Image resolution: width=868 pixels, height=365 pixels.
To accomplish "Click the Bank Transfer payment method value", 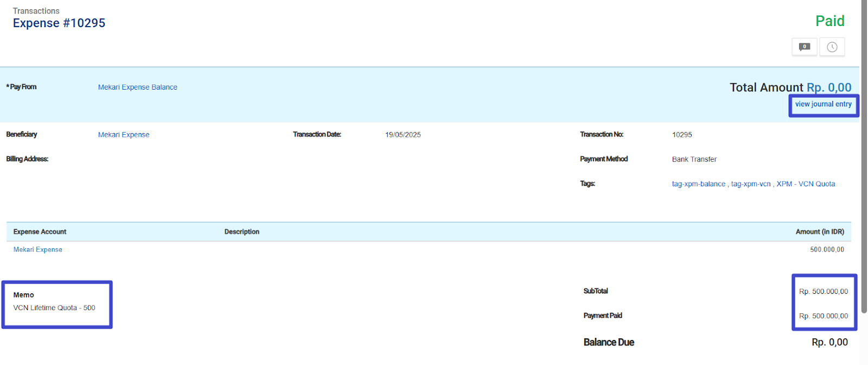I will (694, 159).
